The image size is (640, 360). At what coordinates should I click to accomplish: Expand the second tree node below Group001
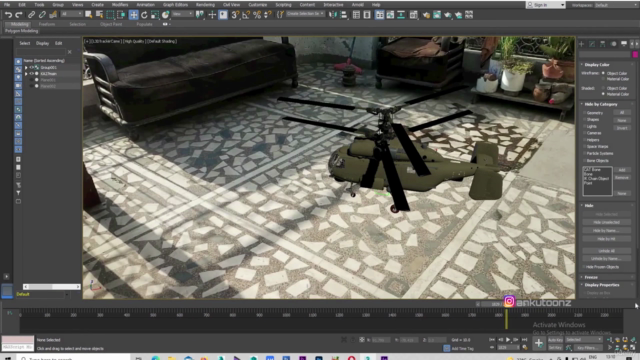point(26,74)
